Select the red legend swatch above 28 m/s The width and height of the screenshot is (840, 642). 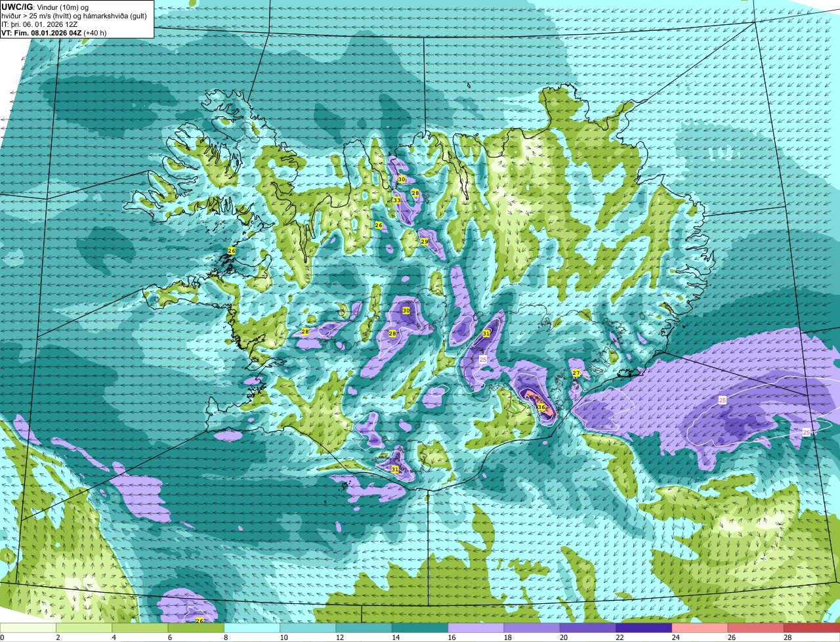[812, 628]
